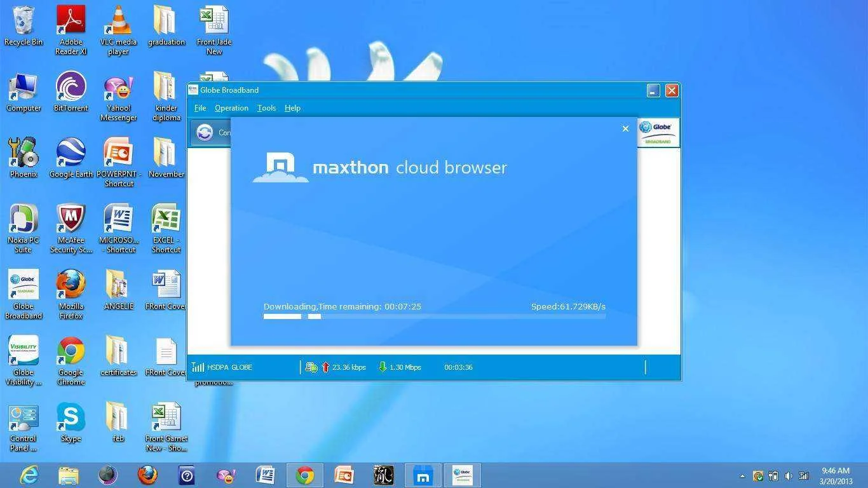Select the Skype desktop shortcut

(71, 423)
